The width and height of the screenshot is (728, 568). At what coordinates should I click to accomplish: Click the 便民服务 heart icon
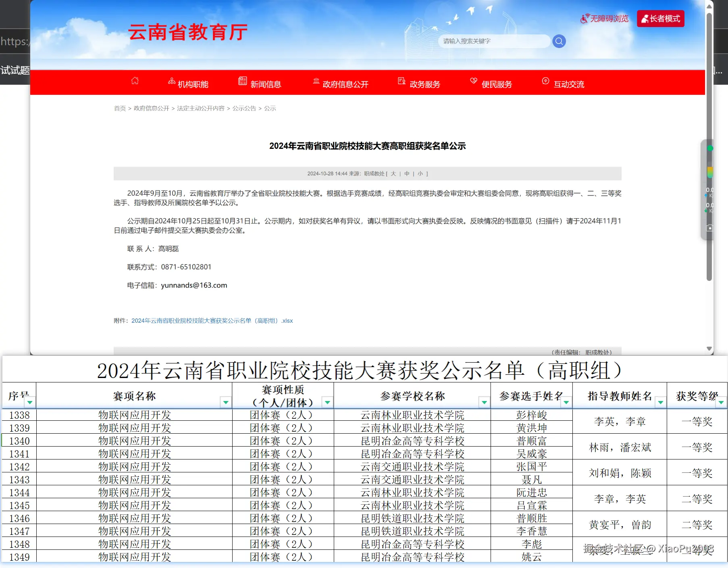(x=473, y=81)
